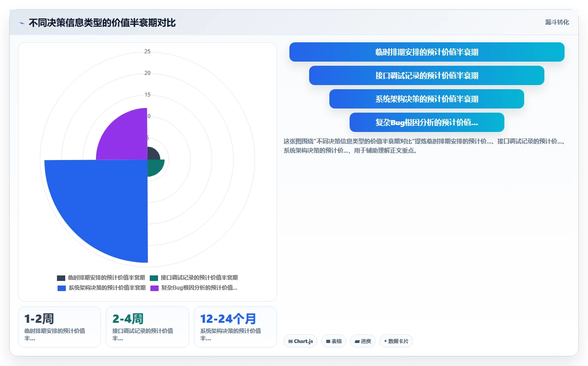Screen dimensions: 588x366
Task: Toggle the dark legend swatch for 临时排期安排
Action: (61, 278)
